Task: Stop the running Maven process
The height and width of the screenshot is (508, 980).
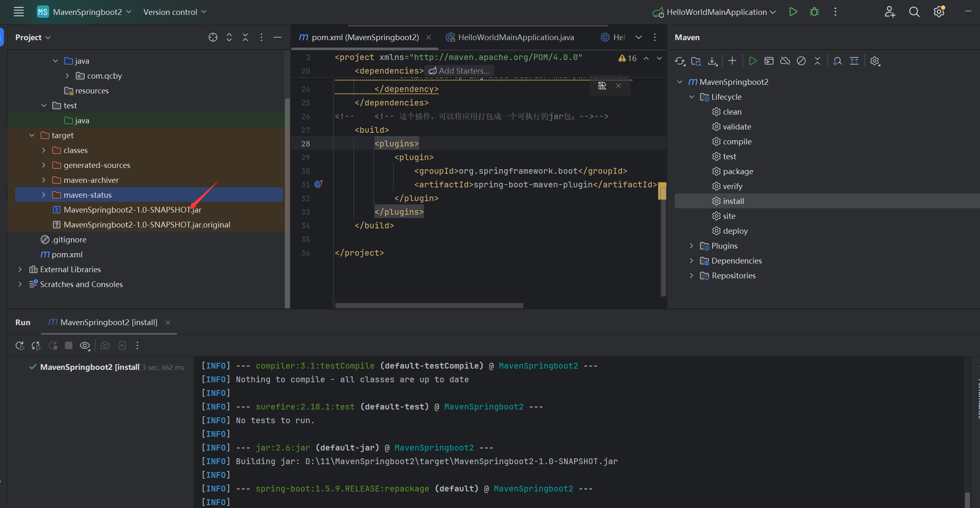Action: (69, 345)
